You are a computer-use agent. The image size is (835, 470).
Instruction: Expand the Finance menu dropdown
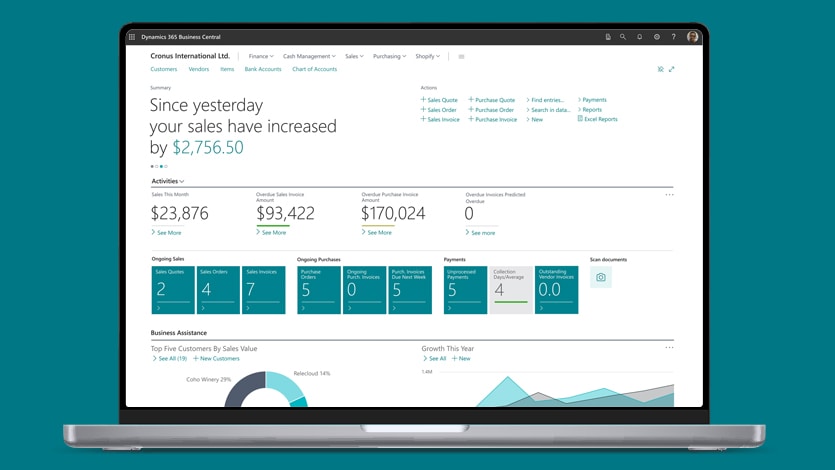click(x=261, y=57)
